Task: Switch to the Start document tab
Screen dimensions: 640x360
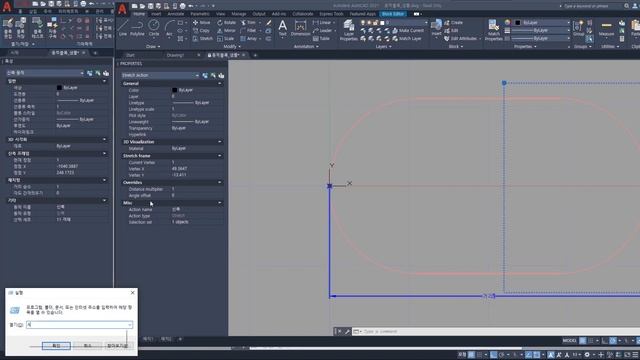Action: point(130,55)
